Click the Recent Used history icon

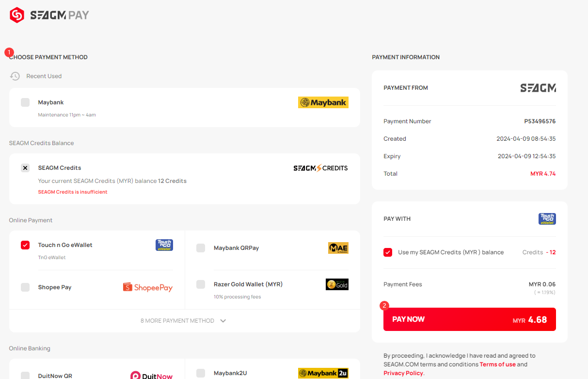coord(15,76)
